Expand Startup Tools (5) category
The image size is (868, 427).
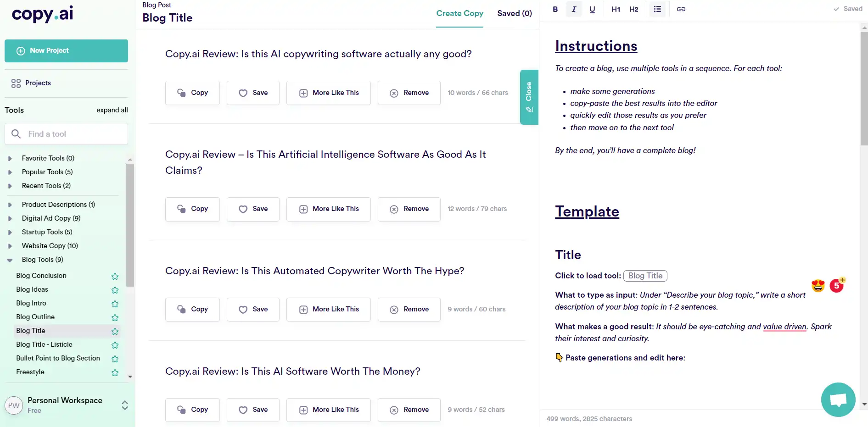pyautogui.click(x=10, y=232)
